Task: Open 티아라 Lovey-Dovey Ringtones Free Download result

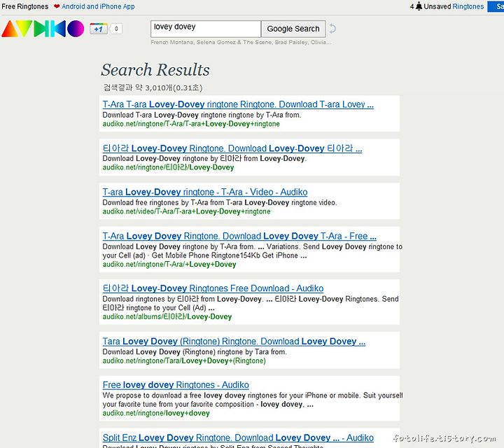Action: click(x=213, y=288)
